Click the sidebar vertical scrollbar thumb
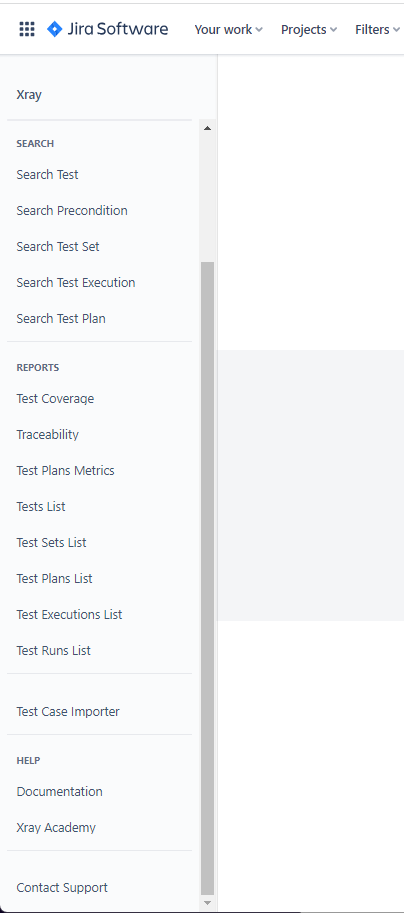This screenshot has width=404, height=913. pos(207,578)
